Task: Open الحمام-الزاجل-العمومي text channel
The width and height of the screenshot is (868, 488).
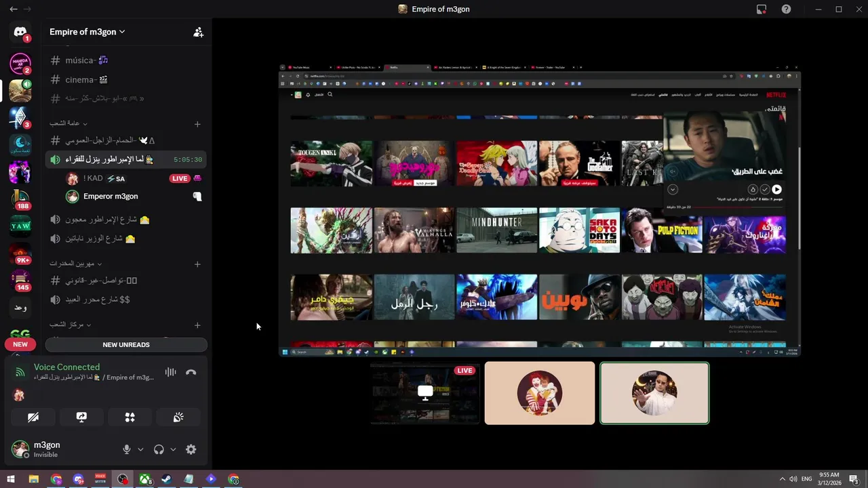Action: (x=126, y=140)
